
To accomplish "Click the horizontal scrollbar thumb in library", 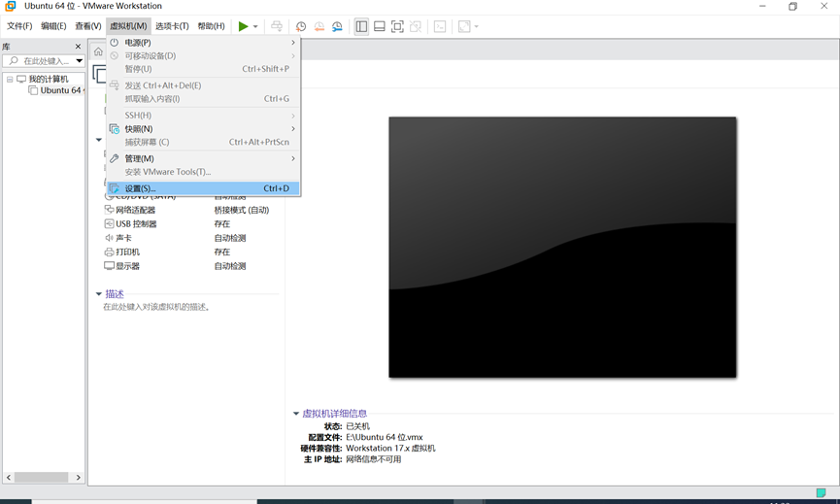I will 41,477.
